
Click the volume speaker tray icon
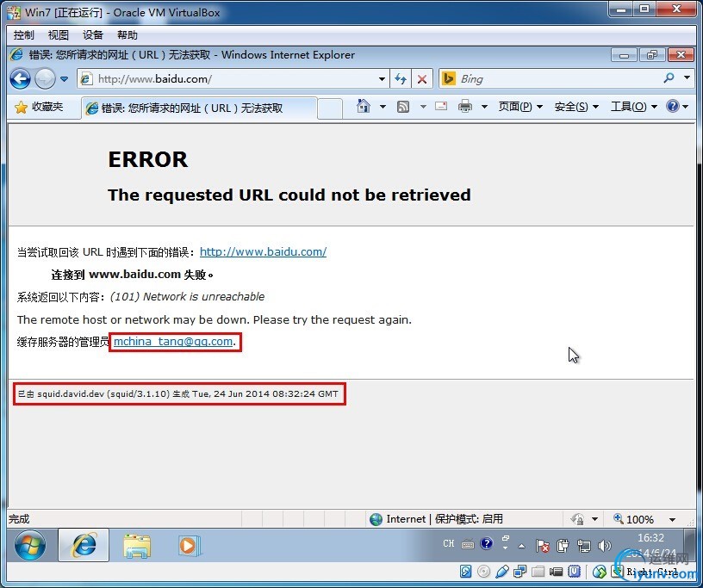(605, 546)
